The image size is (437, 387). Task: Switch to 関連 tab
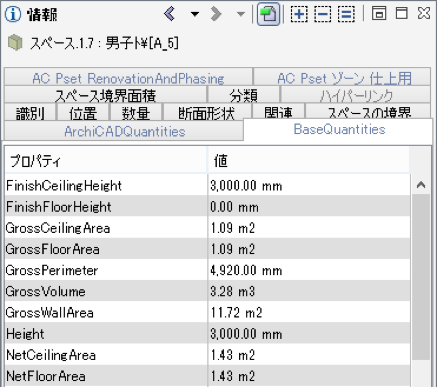(x=278, y=112)
